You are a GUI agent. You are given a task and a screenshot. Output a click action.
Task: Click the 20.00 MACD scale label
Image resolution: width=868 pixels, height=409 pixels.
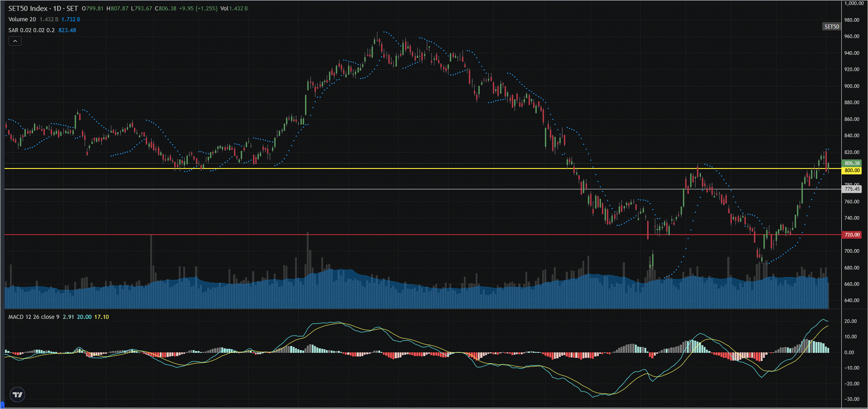click(851, 321)
